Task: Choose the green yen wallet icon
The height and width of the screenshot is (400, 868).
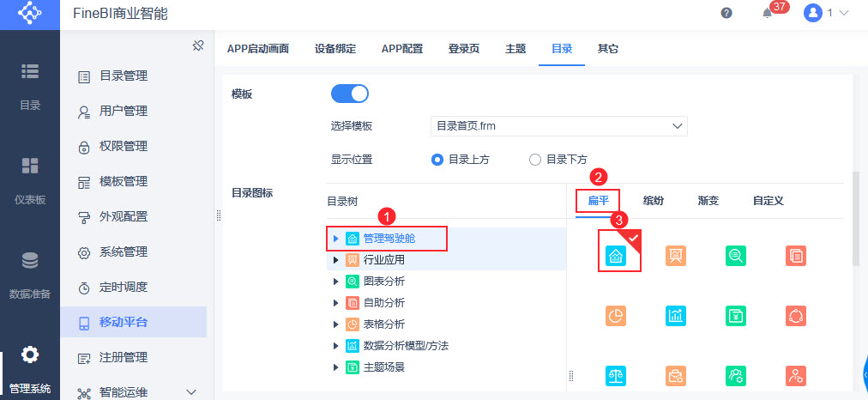Action: point(735,315)
